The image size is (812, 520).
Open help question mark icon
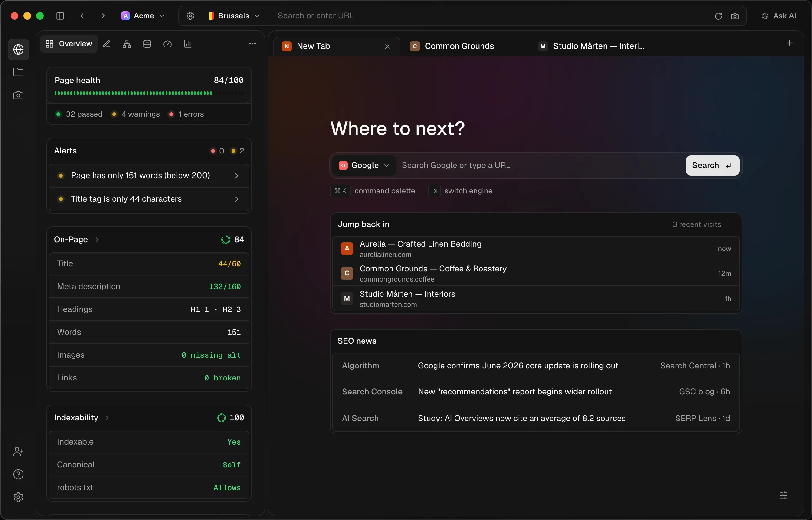18,474
